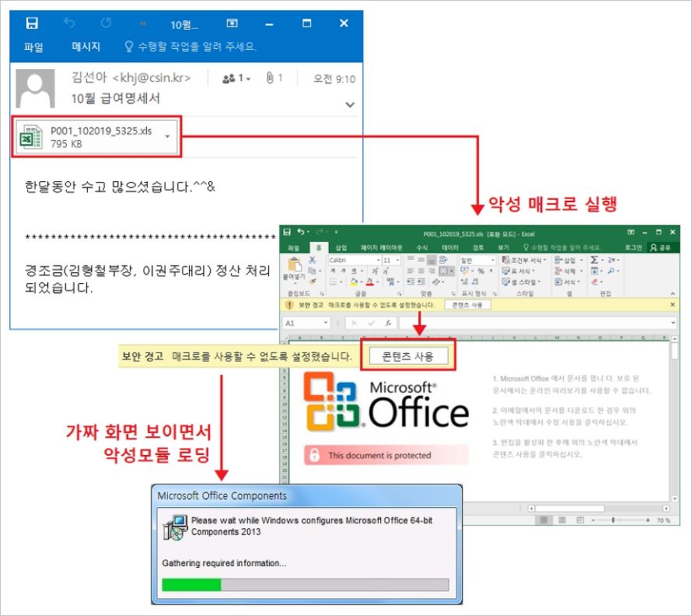Screen dimensions: 692x616
Task: Click the Save icon in the Outlook message window
Action: coord(32,23)
